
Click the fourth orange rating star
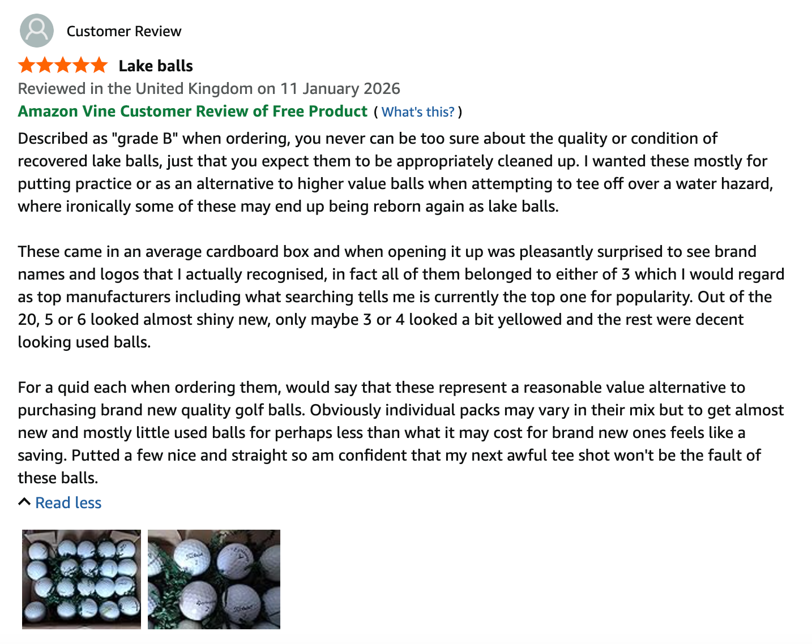click(x=81, y=66)
